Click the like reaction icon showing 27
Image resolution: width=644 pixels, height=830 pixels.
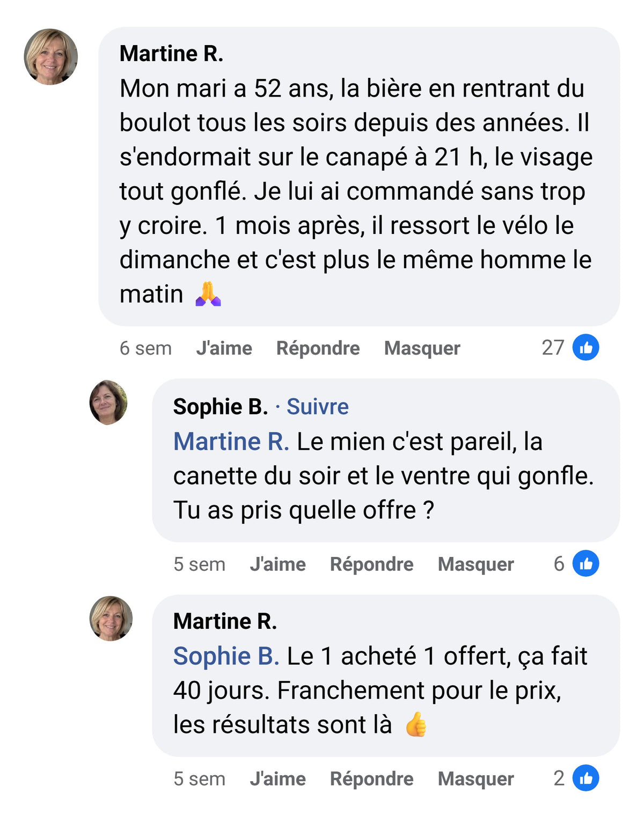586,348
